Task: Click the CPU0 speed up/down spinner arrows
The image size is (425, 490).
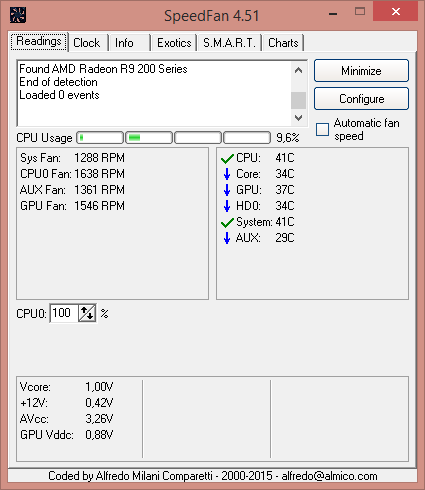Action: click(87, 313)
